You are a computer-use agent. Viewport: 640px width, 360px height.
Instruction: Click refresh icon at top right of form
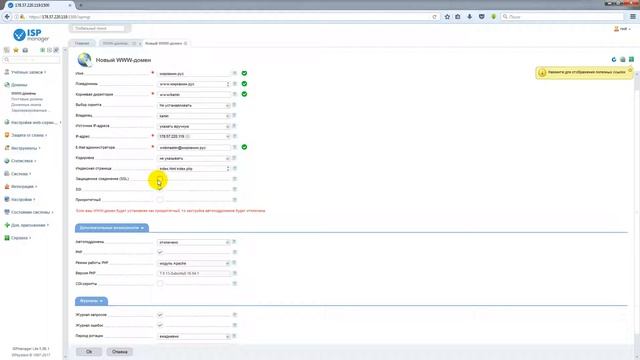(614, 60)
